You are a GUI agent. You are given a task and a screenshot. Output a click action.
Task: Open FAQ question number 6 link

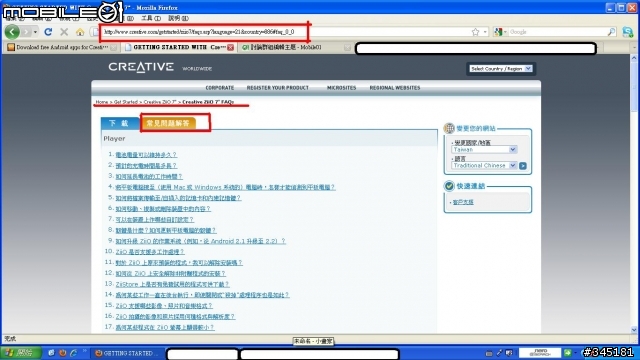(163, 209)
